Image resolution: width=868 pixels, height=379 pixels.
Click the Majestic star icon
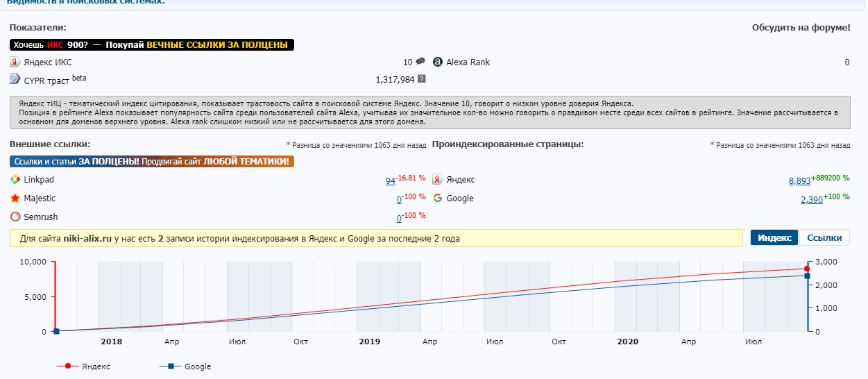tap(15, 198)
